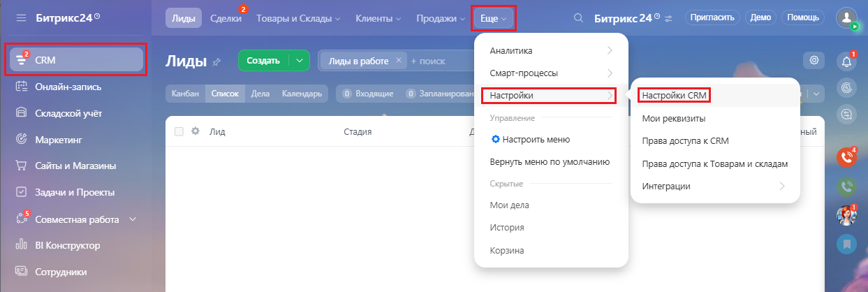Open Права доступа к Товарам и складам
Screen dimensions: 868x292
(715, 164)
